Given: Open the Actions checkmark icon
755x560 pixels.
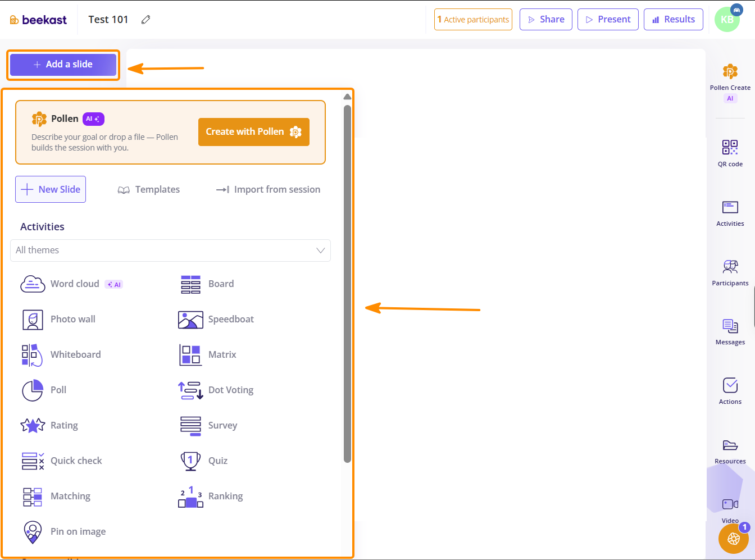Looking at the screenshot, I should point(730,385).
